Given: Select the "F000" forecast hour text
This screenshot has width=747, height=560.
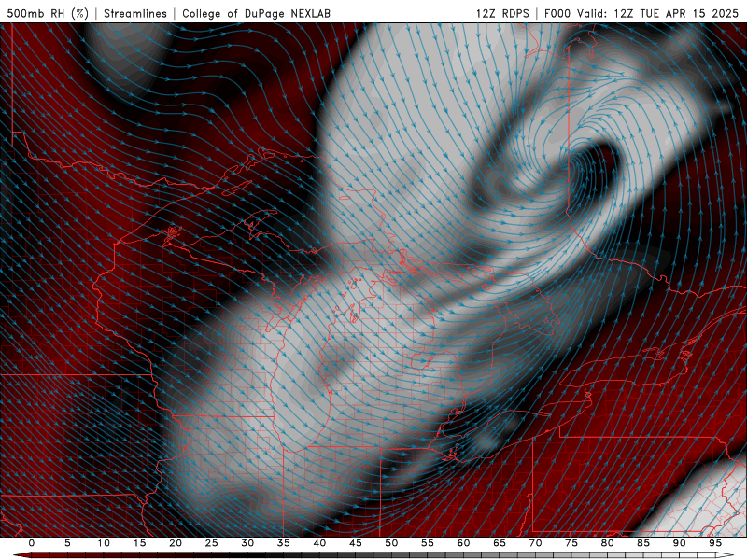Looking at the screenshot, I should tap(558, 13).
